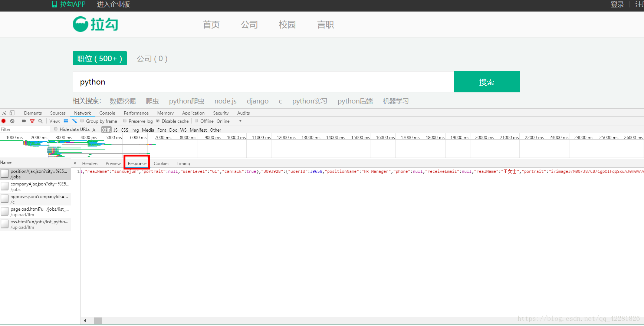
Task: Open the 首页 navigation link
Action: tap(211, 24)
